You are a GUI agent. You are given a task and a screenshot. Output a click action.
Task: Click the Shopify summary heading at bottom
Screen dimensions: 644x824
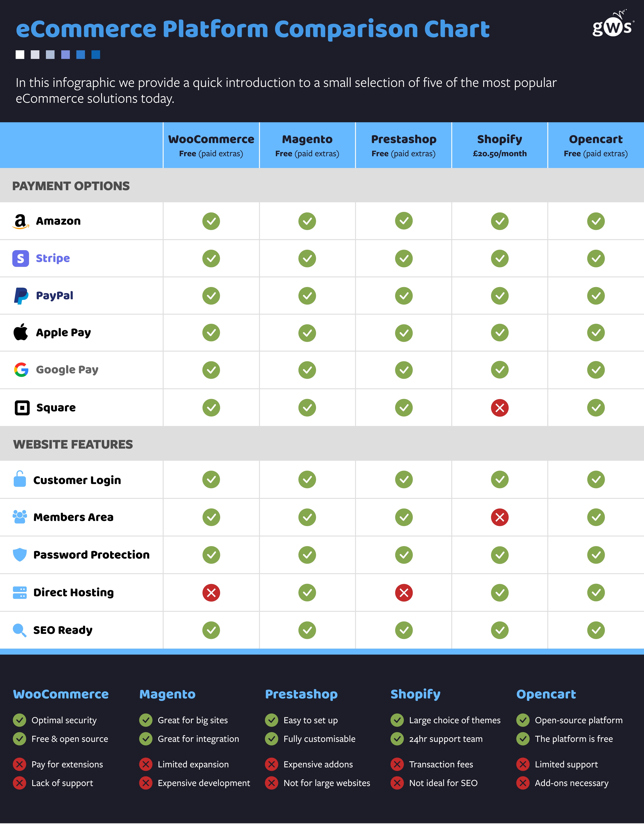[x=415, y=695]
